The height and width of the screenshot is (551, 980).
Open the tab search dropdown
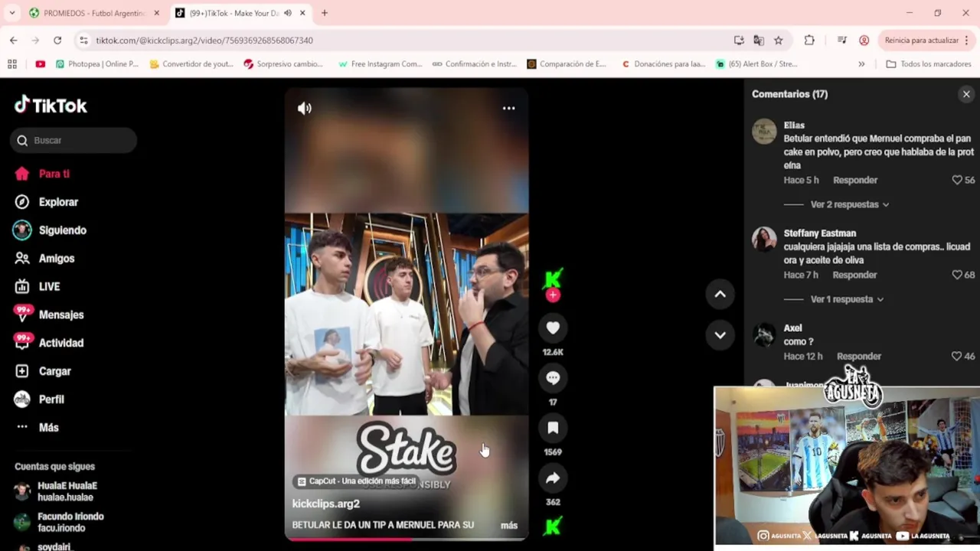[x=11, y=13]
